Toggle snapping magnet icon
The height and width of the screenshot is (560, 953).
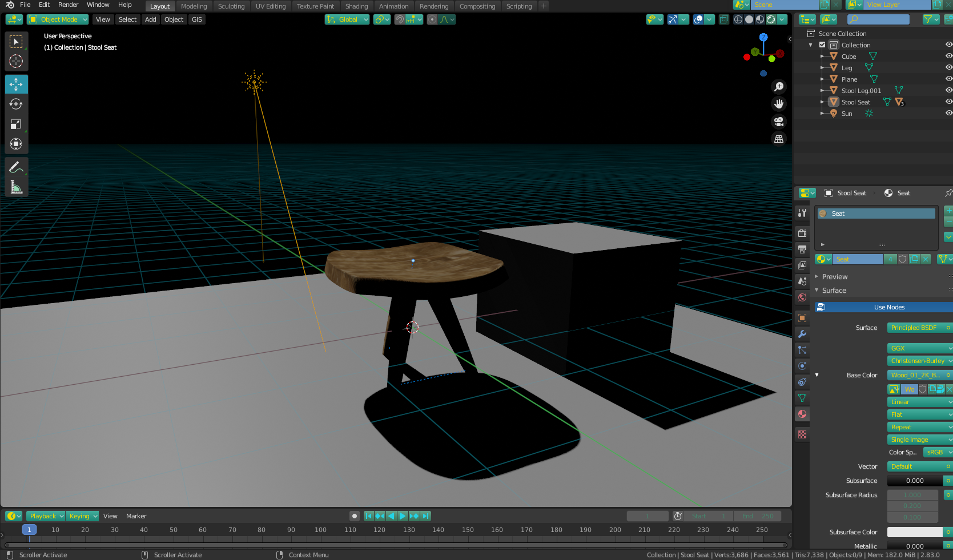click(400, 19)
